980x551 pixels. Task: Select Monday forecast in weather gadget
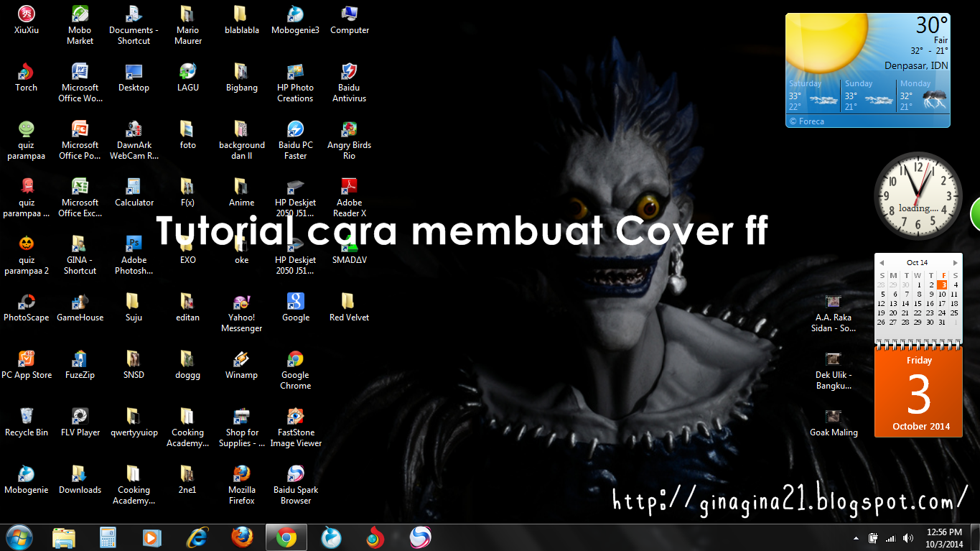pyautogui.click(x=923, y=95)
